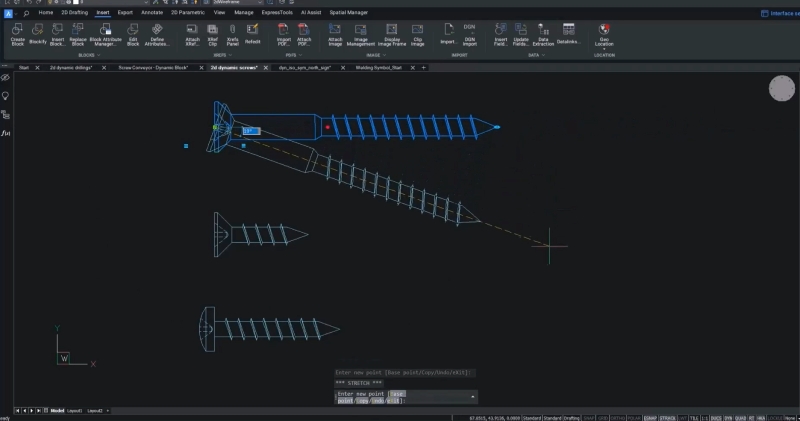Toggle DYN input in status bar
The height and width of the screenshot is (421, 800).
(728, 418)
